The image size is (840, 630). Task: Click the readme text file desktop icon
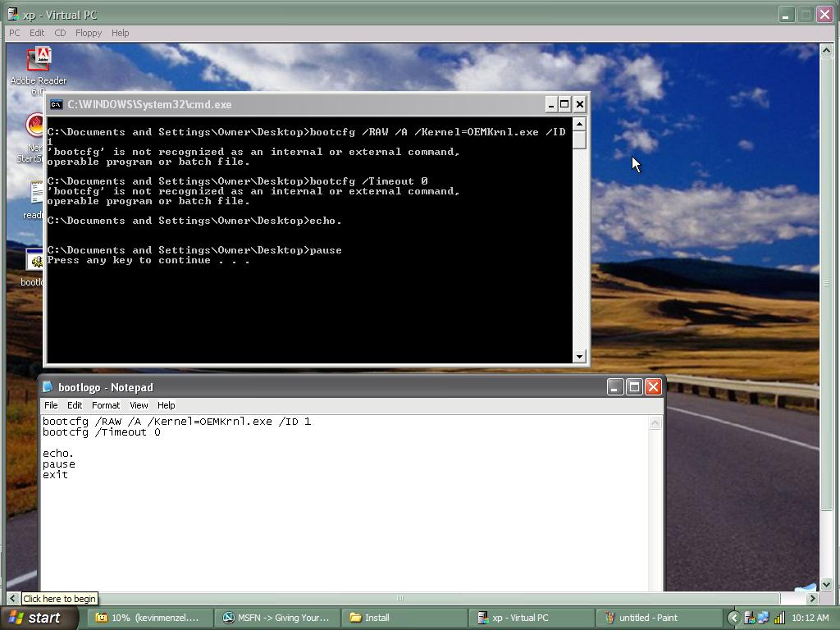[x=33, y=199]
